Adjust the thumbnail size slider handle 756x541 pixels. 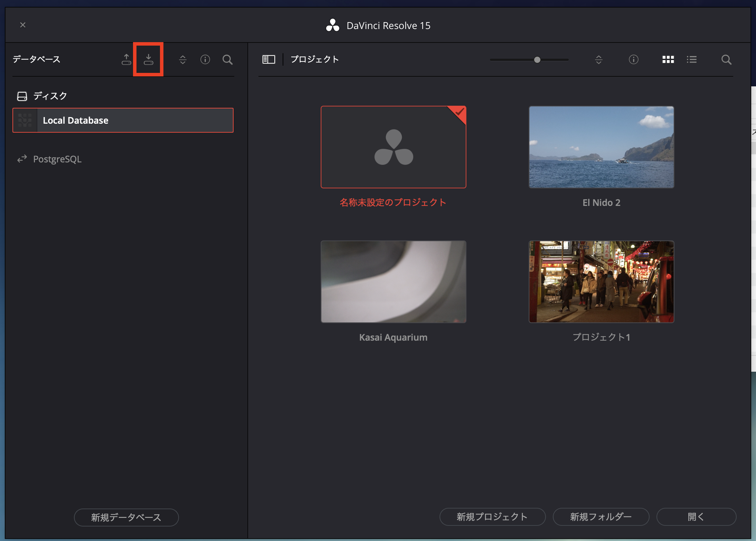pyautogui.click(x=537, y=60)
